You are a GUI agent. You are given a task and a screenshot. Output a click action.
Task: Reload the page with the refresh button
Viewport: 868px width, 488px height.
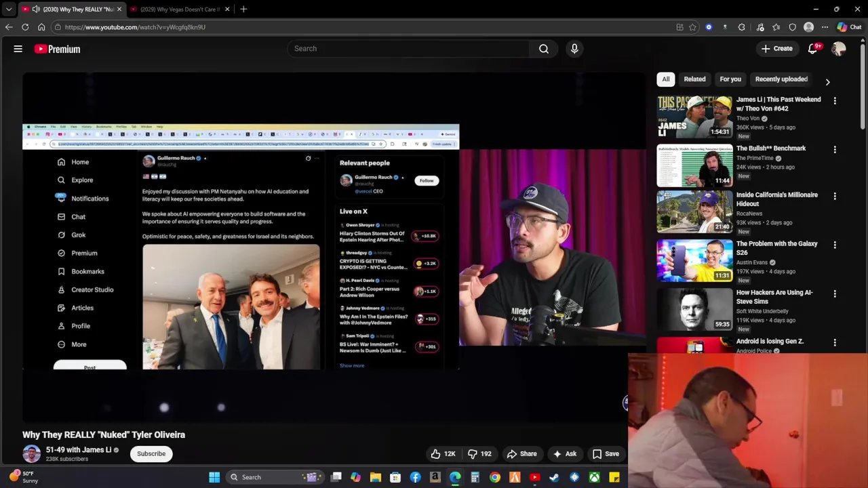(x=25, y=27)
